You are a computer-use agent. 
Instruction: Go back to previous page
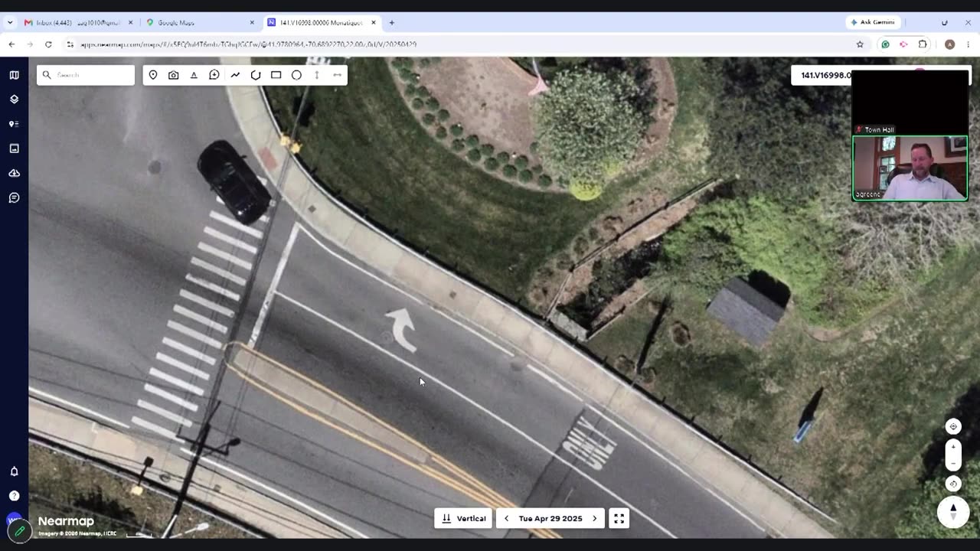point(11,44)
